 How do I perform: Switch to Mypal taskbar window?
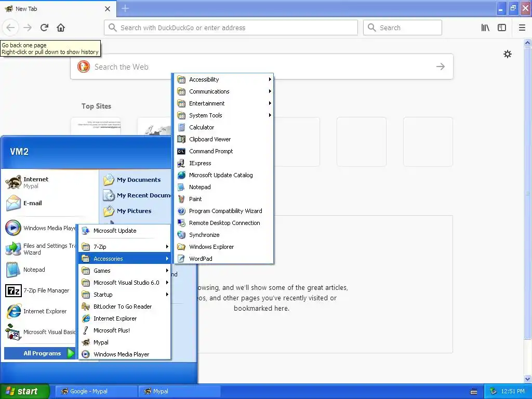[x=179, y=391]
